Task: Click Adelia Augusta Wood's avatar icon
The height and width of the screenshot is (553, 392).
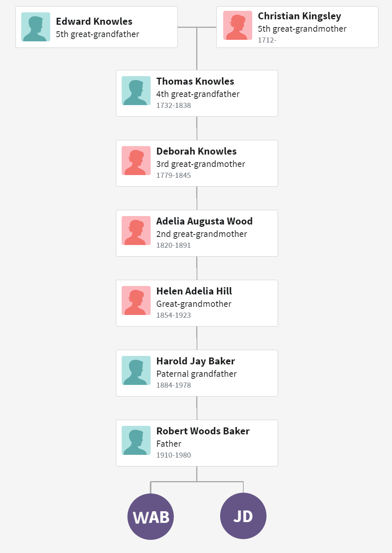Action: coord(136,230)
